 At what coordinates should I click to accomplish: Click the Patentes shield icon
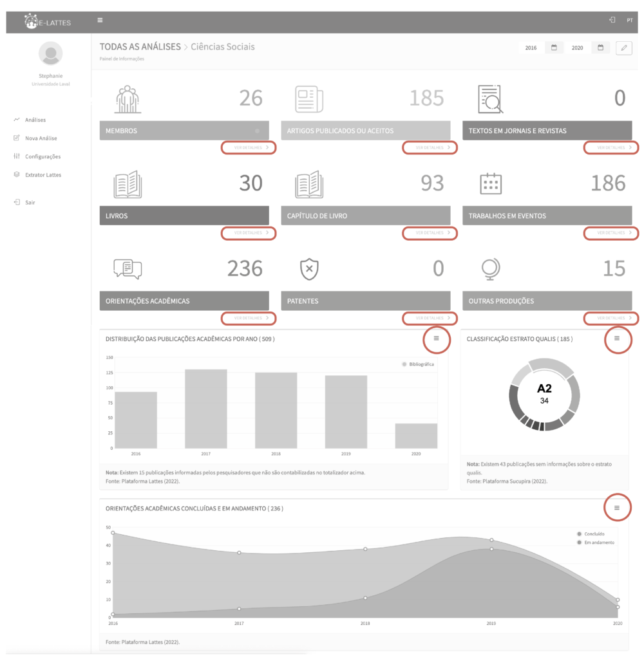309,268
